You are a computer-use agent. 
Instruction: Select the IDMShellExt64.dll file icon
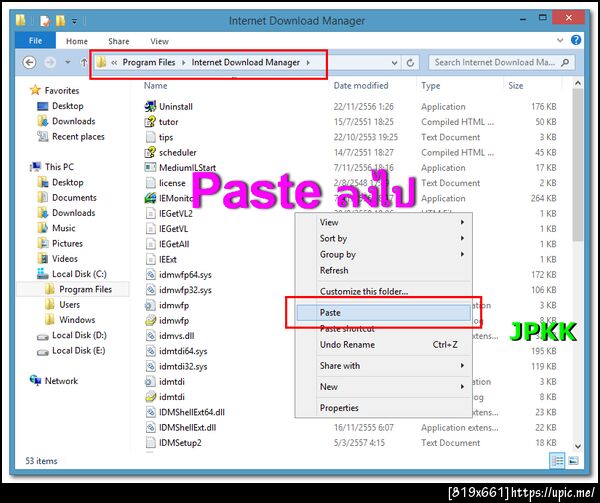[x=150, y=412]
